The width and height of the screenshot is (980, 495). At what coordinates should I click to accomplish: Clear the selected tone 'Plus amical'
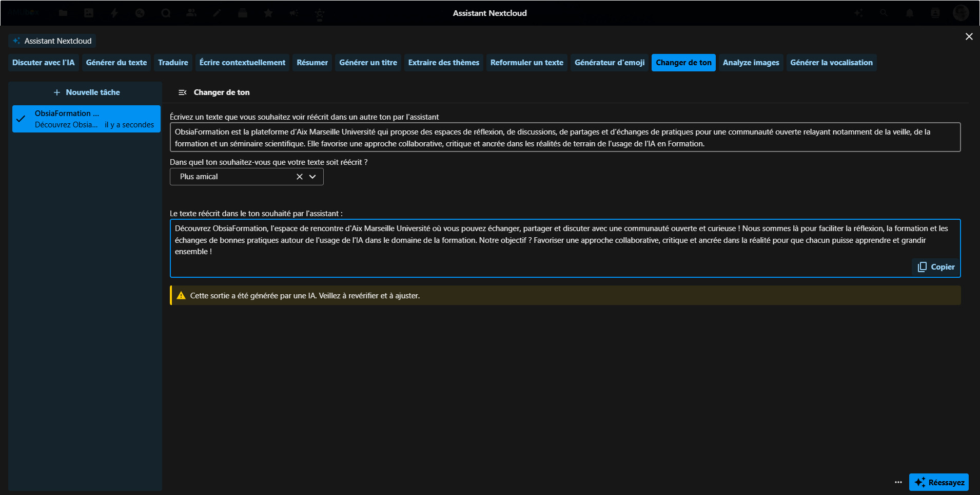(300, 177)
